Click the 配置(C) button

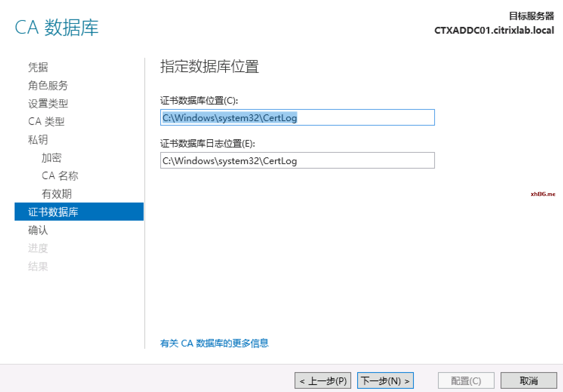click(466, 381)
